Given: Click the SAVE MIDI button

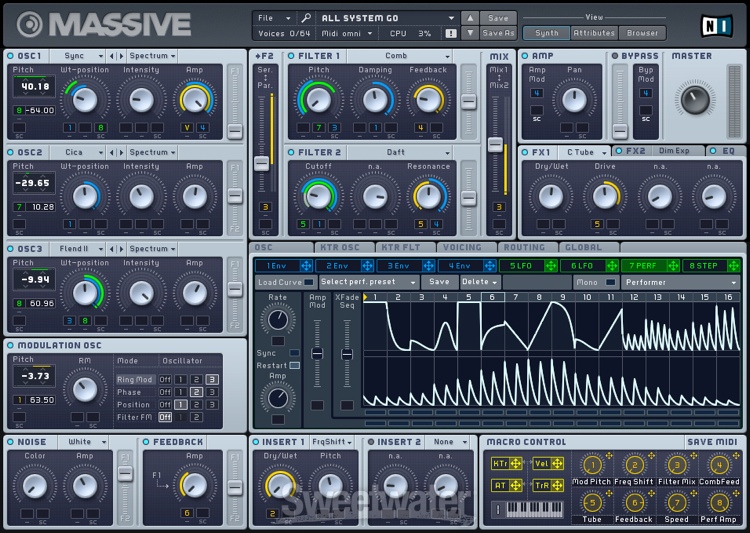Looking at the screenshot, I should [x=712, y=442].
